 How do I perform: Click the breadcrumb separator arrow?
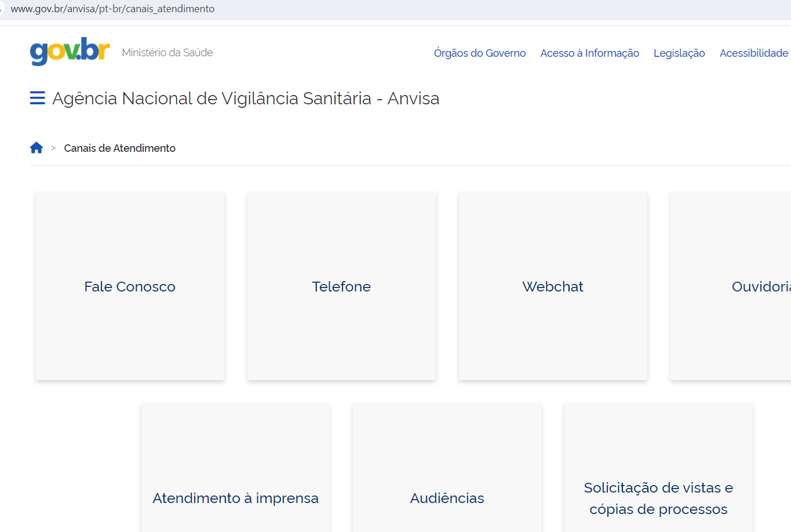pyautogui.click(x=53, y=148)
